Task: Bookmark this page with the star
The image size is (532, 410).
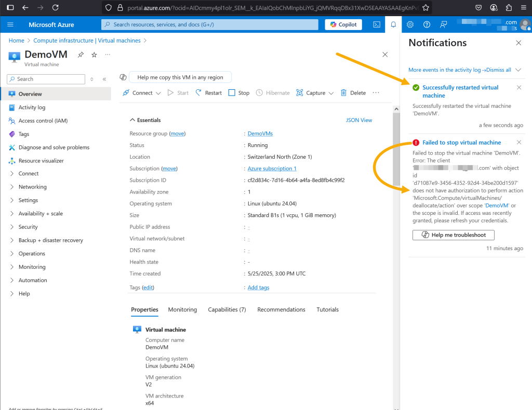Action: click(x=426, y=7)
